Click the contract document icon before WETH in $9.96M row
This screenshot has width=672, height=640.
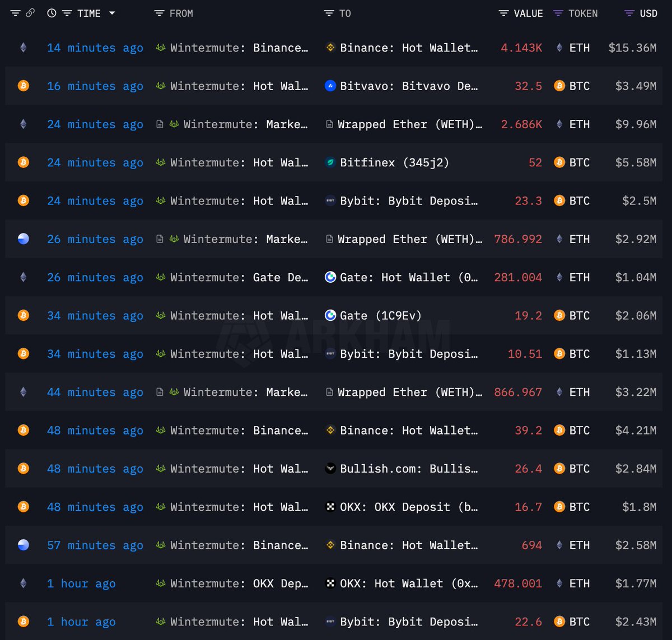[330, 124]
